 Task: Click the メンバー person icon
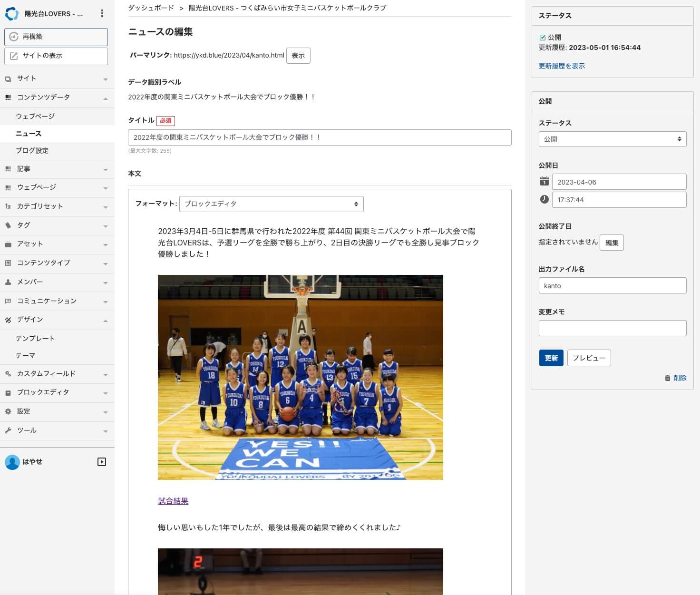pyautogui.click(x=8, y=282)
